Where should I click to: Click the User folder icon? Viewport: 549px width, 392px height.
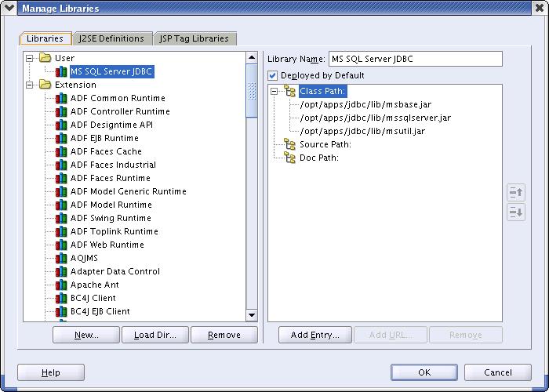(x=45, y=58)
